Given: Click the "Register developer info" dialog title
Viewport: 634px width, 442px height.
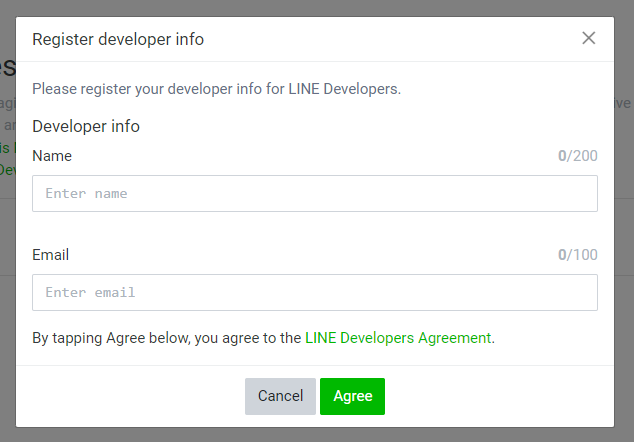Looking at the screenshot, I should [x=118, y=39].
